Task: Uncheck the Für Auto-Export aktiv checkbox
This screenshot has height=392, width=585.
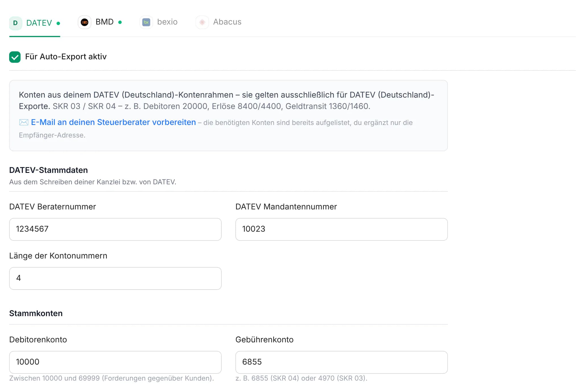Action: pyautogui.click(x=15, y=57)
